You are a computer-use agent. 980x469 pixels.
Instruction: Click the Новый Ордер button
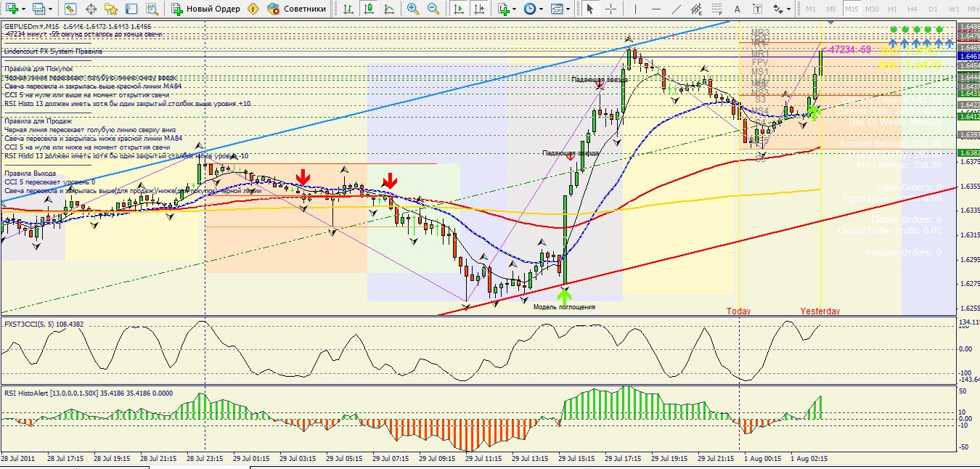pyautogui.click(x=206, y=9)
